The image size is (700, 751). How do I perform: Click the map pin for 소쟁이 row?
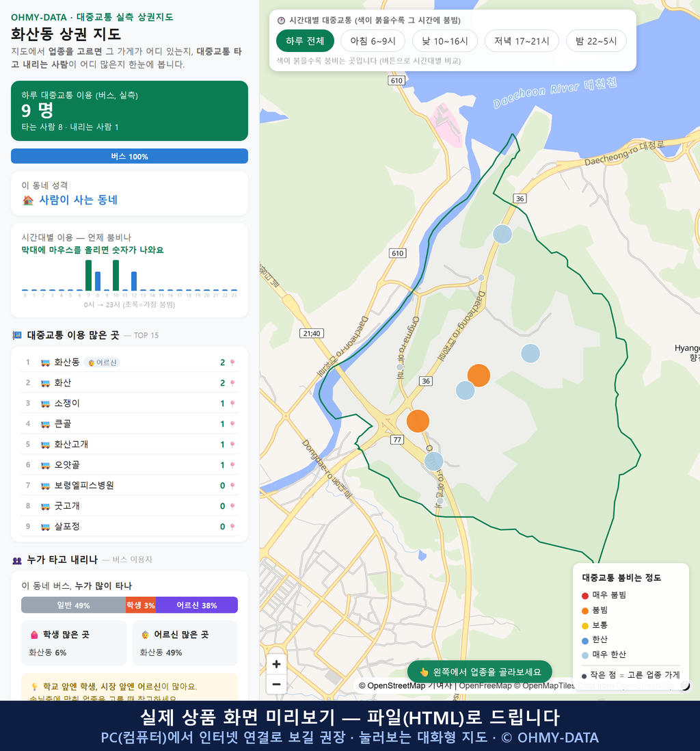pyautogui.click(x=232, y=404)
